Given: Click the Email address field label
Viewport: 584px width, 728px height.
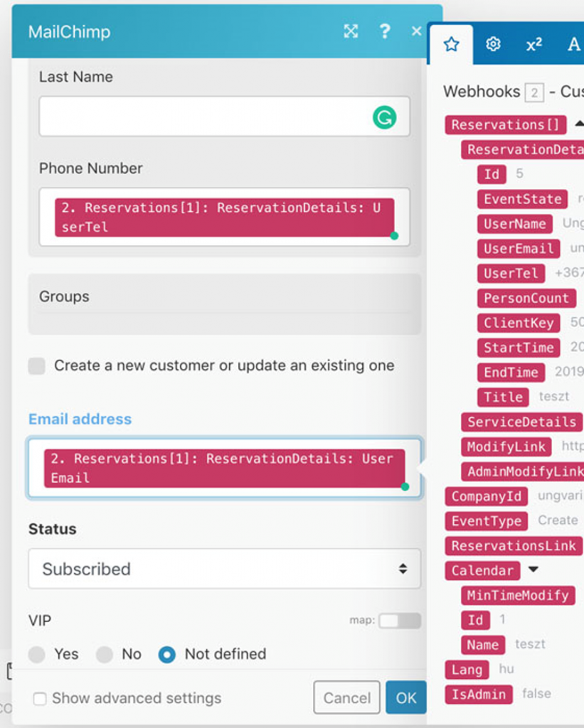Looking at the screenshot, I should click(x=80, y=419).
